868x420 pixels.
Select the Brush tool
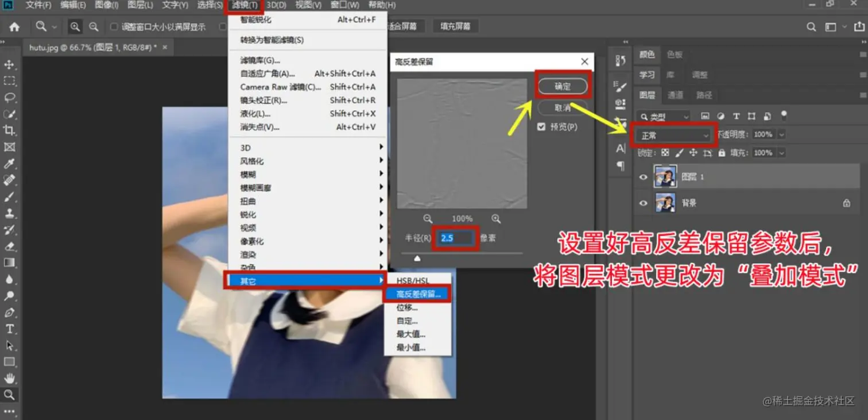[10, 197]
